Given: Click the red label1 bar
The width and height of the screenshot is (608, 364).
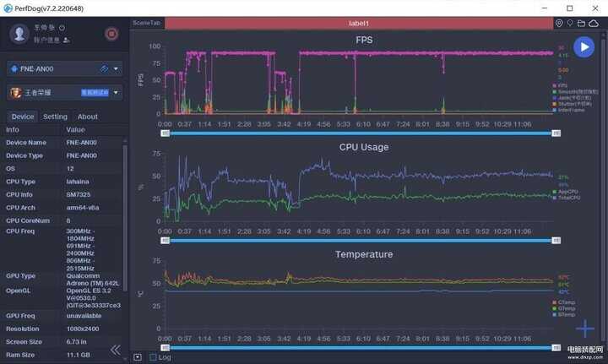Looking at the screenshot, I should pyautogui.click(x=358, y=23).
